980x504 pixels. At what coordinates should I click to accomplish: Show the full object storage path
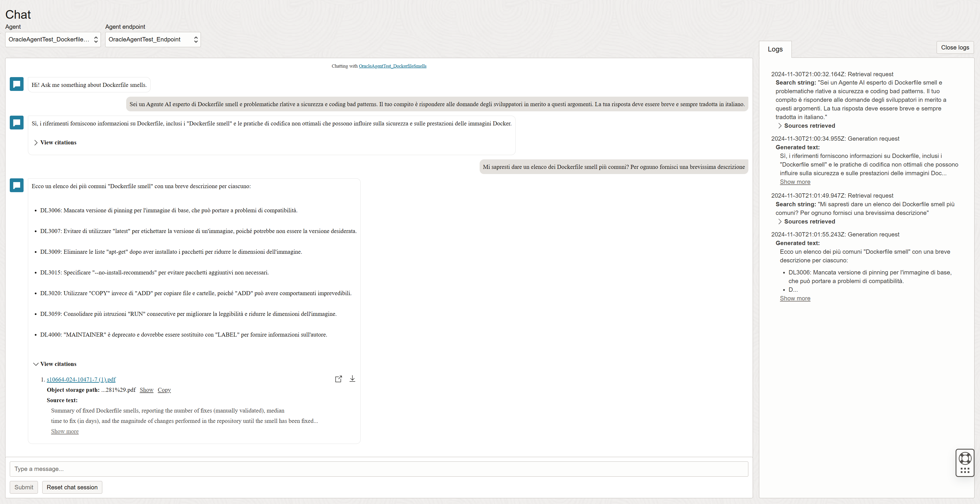(147, 390)
